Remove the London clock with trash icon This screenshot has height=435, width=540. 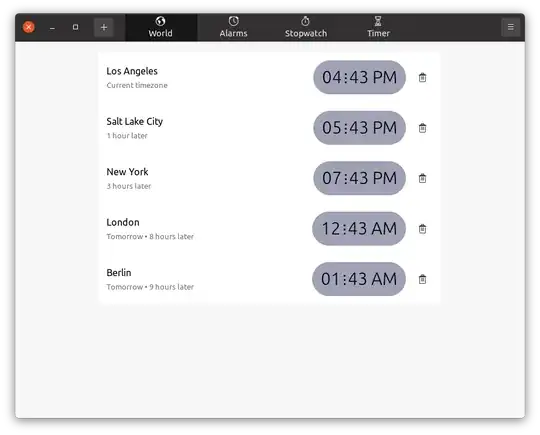422,229
